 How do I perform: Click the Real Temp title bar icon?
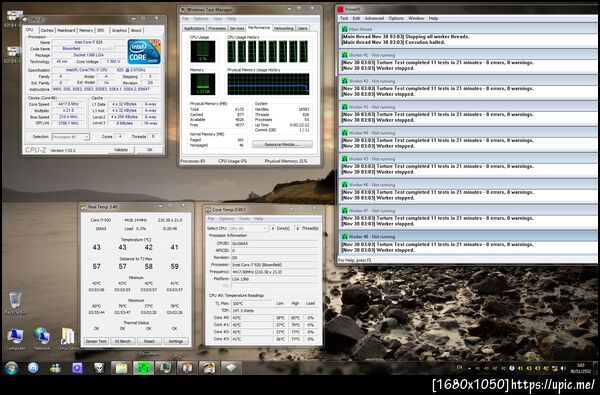pos(83,207)
